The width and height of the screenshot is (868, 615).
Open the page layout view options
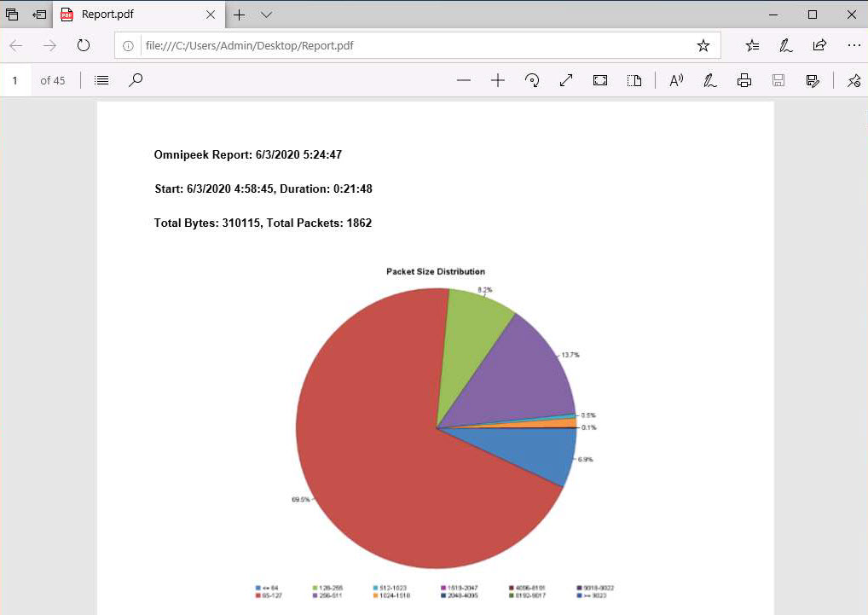(x=634, y=81)
